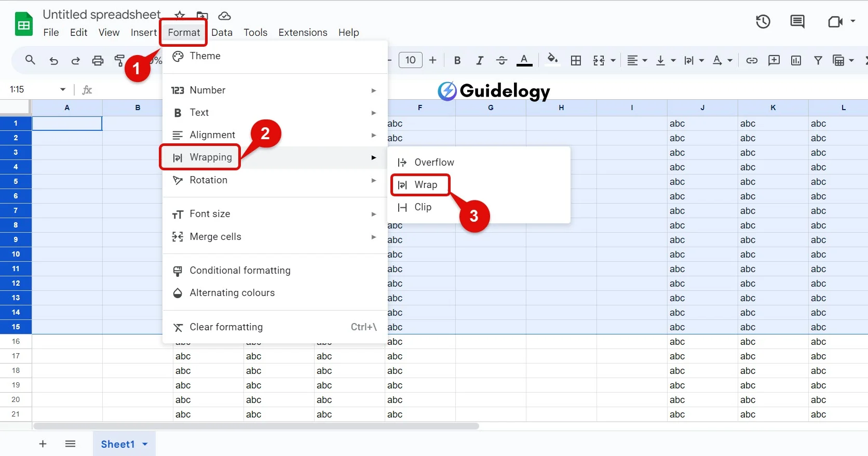868x456 pixels.
Task: Click the search menus magnifier icon
Action: 30,60
